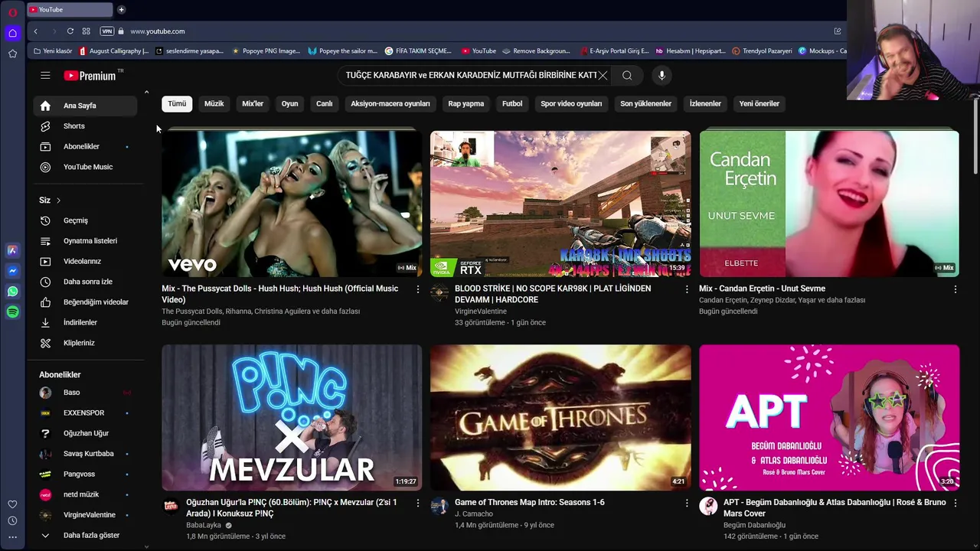Viewport: 980px width, 551px height.
Task: Open Geçmiş history in the sidebar
Action: coord(85,220)
